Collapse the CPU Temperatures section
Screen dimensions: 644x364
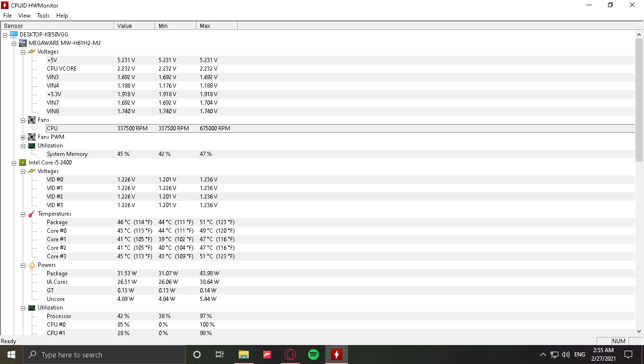[x=23, y=214]
